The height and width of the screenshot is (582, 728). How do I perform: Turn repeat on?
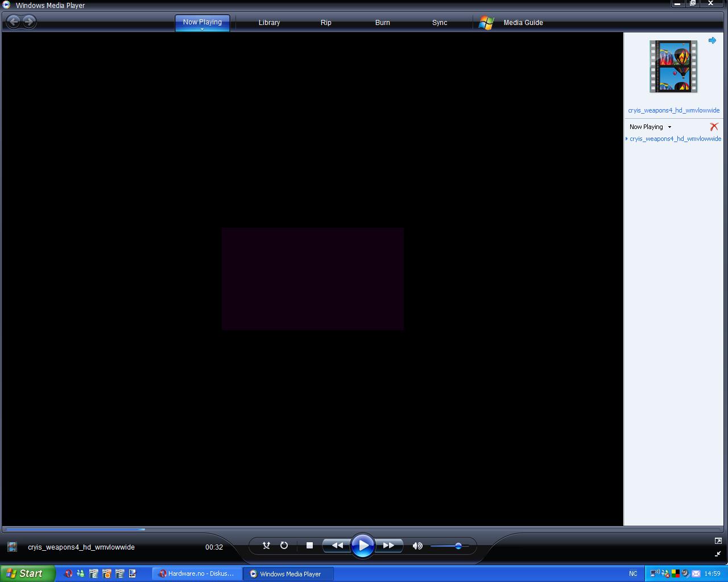click(x=284, y=546)
